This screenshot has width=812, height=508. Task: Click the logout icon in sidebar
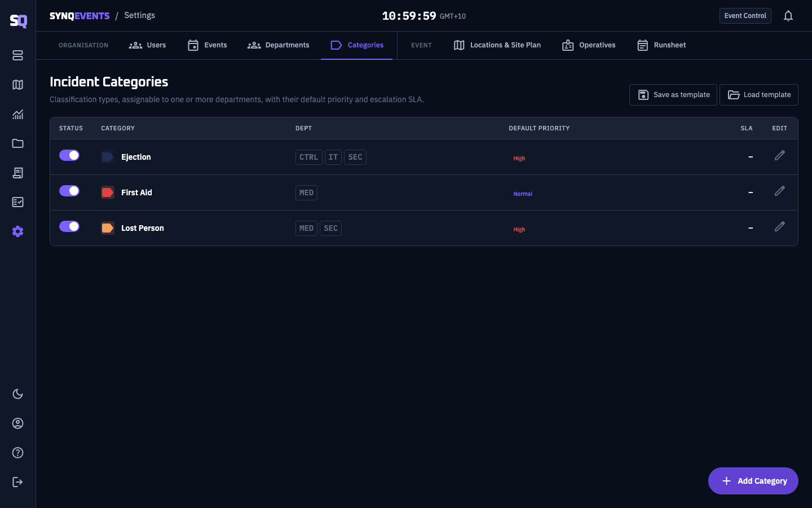coord(17,482)
